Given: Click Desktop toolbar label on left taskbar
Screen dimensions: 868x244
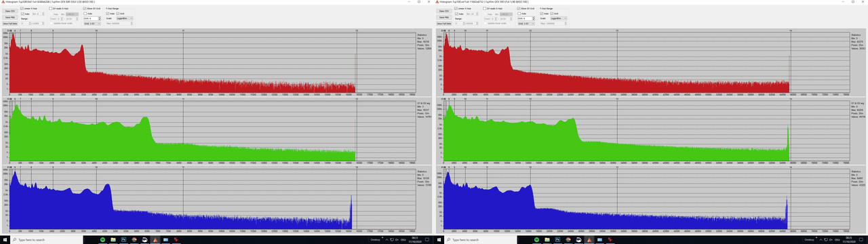Looking at the screenshot, I should (375, 240).
